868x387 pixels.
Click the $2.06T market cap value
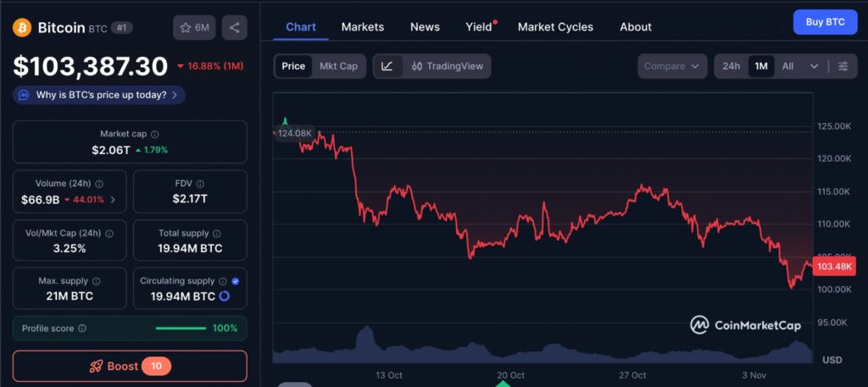[x=111, y=150]
